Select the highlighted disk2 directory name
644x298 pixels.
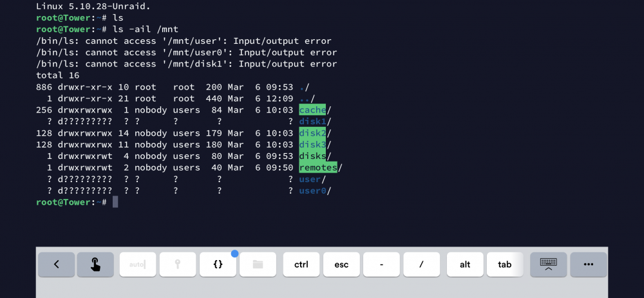(x=312, y=133)
